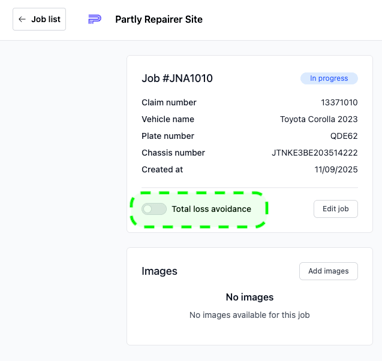Enable the Total loss avoidance toggle
The image size is (382, 361).
154,209
